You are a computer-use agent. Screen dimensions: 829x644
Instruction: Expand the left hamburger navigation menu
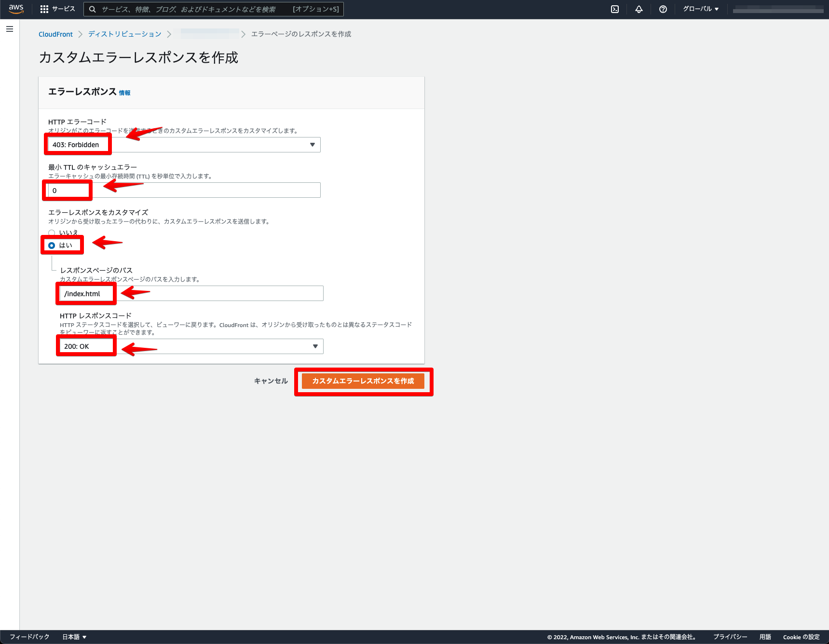click(10, 29)
